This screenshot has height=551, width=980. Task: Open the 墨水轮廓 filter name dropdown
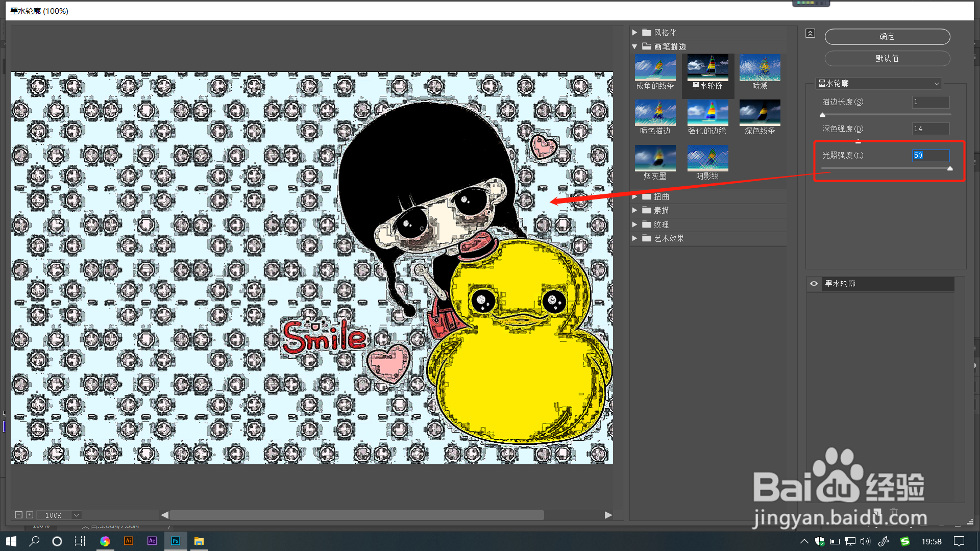878,83
